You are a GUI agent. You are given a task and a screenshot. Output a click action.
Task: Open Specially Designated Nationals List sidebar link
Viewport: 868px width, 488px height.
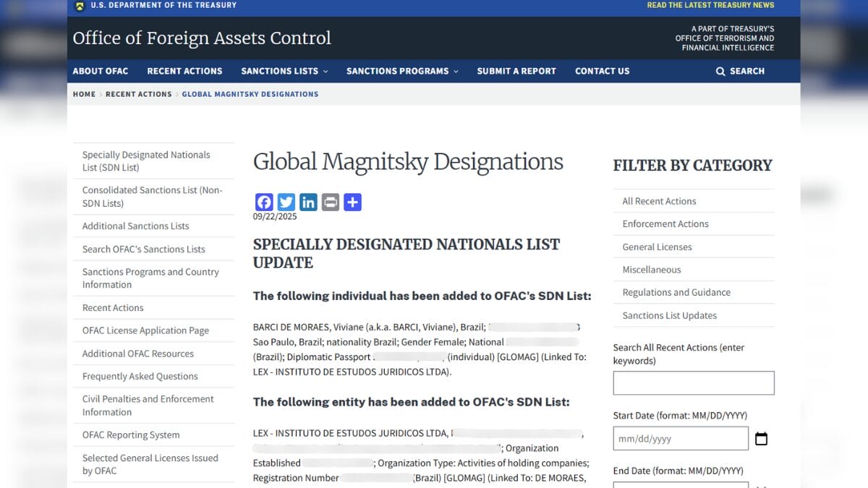pos(146,161)
